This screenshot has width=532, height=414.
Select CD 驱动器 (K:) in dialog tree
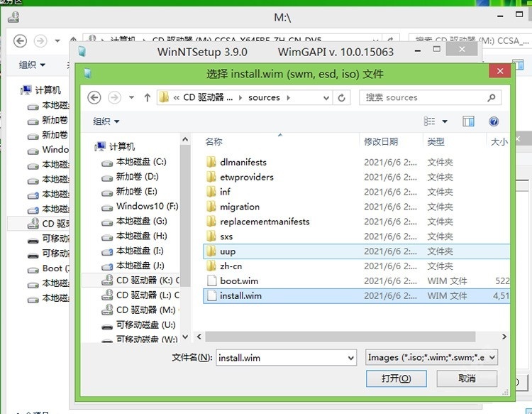141,280
